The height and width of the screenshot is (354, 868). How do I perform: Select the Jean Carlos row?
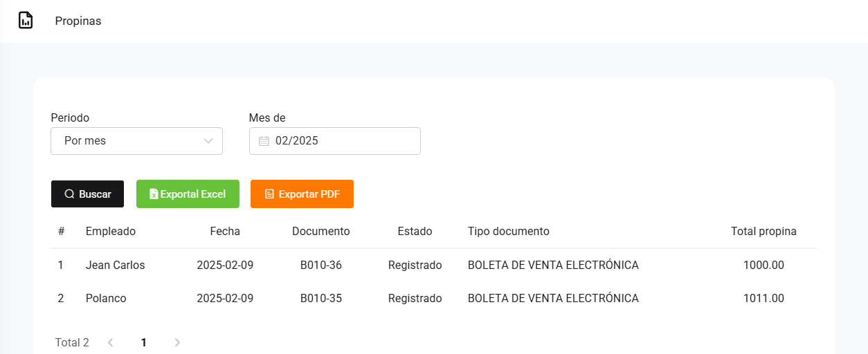[x=116, y=265]
